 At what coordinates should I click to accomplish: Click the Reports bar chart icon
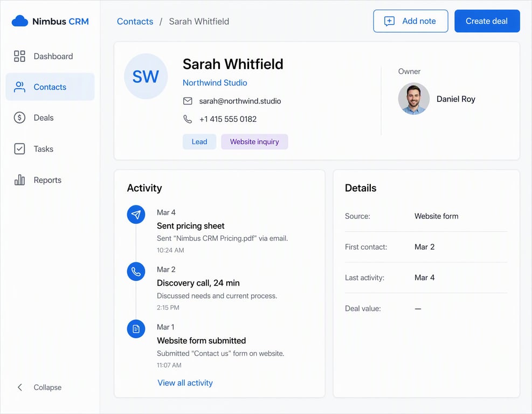coord(19,180)
